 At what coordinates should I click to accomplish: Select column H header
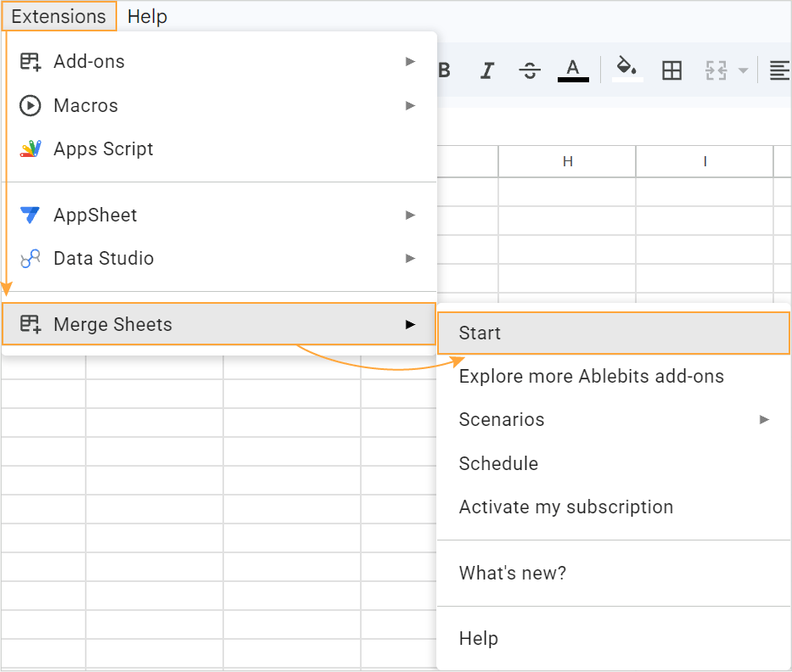click(567, 161)
